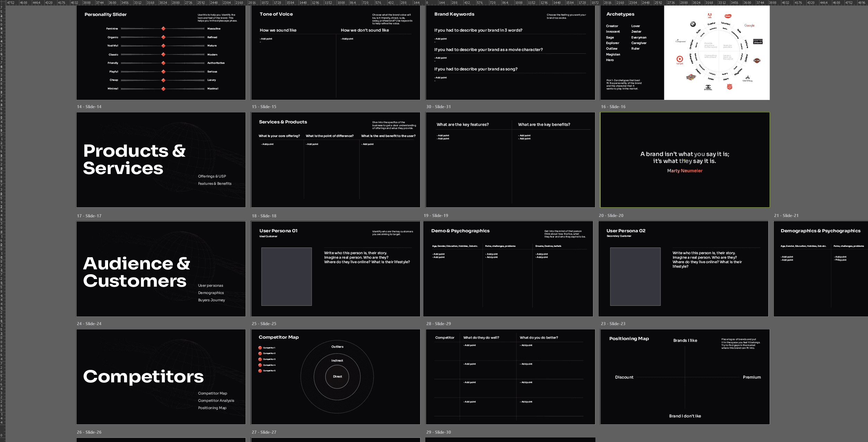Click the artboard label '20 - Slide-20'
This screenshot has width=868, height=442.
(611, 215)
